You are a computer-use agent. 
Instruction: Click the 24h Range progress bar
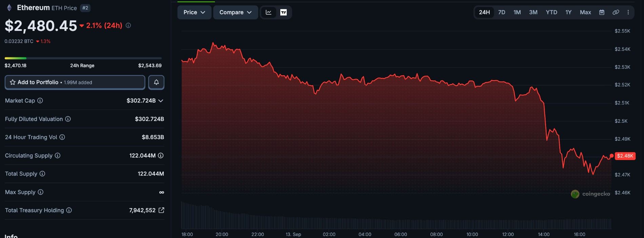click(x=83, y=58)
